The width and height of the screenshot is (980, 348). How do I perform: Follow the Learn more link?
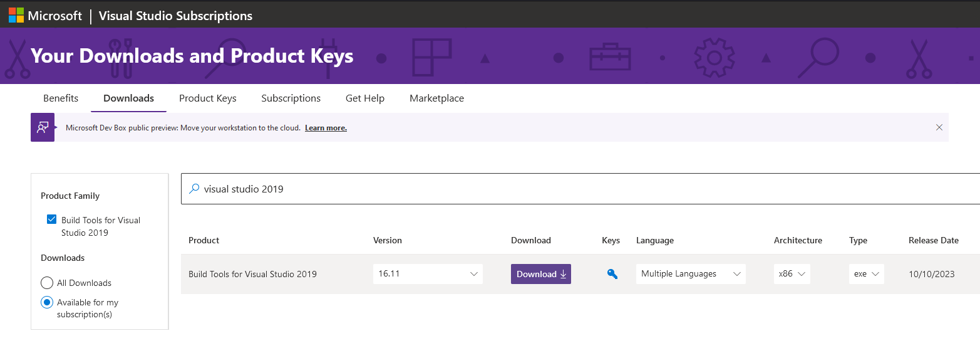[326, 128]
